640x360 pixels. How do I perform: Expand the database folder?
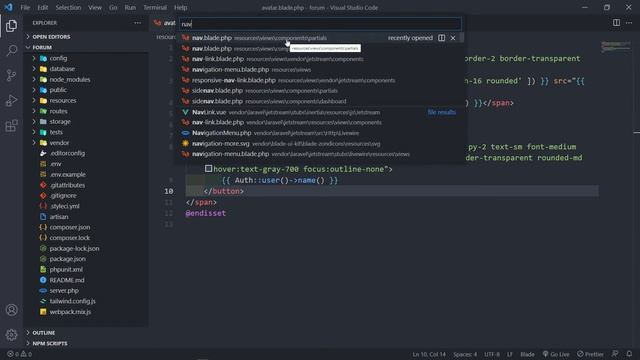coord(86,69)
